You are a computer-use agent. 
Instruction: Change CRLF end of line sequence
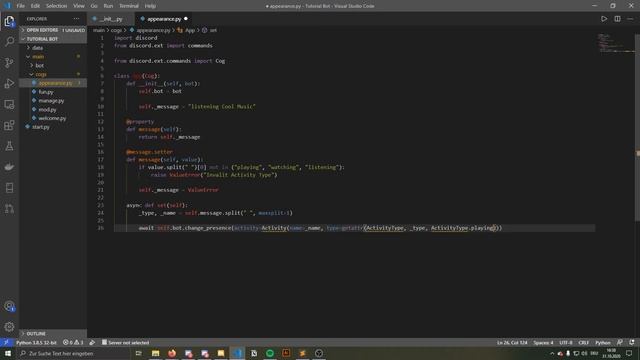coord(584,342)
